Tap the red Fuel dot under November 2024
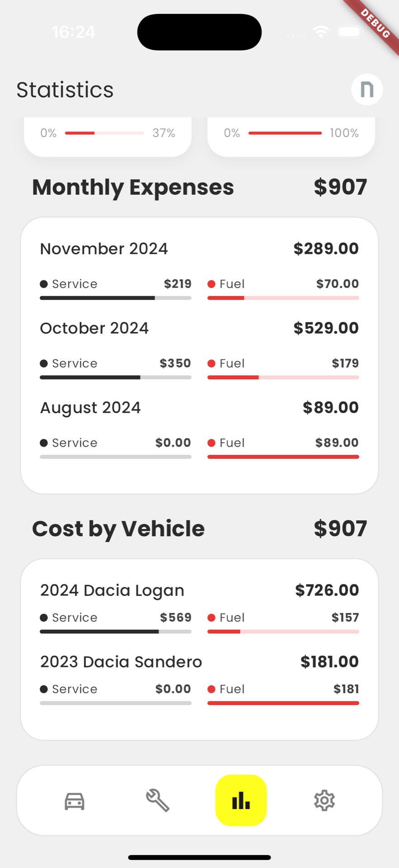This screenshot has width=399, height=868. pyautogui.click(x=211, y=284)
